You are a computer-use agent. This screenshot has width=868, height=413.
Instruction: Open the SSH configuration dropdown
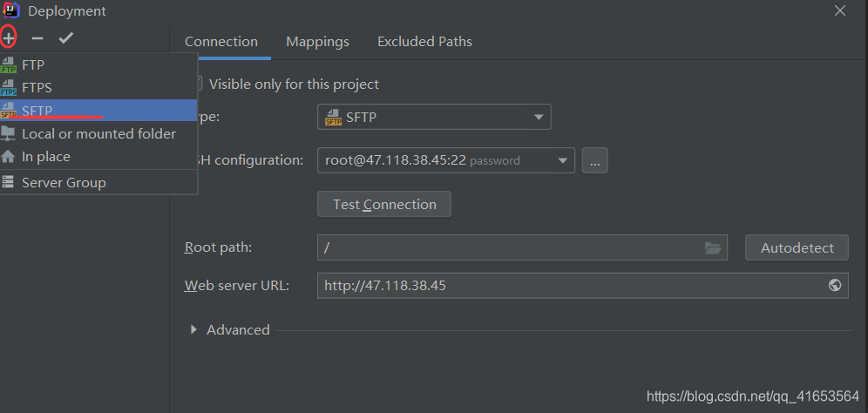coord(446,160)
